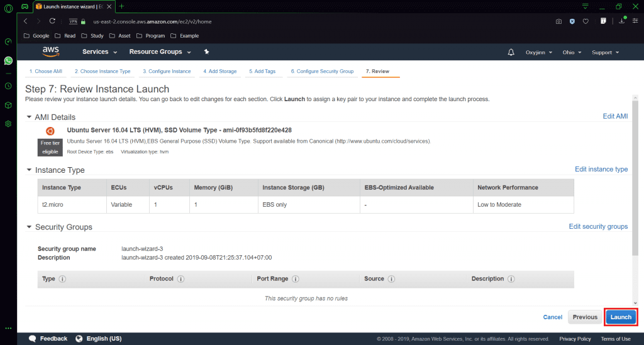Click the Edit security groups link
This screenshot has height=345, width=644.
[x=597, y=227]
